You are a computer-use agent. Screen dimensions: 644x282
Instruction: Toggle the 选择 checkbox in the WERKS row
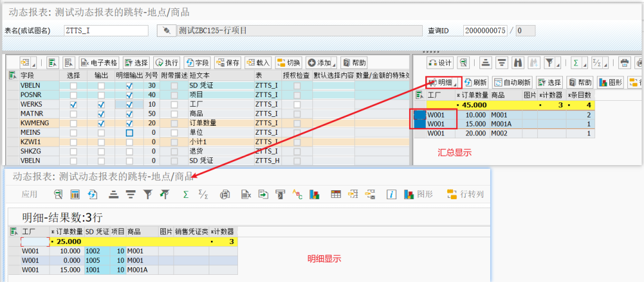pos(73,105)
